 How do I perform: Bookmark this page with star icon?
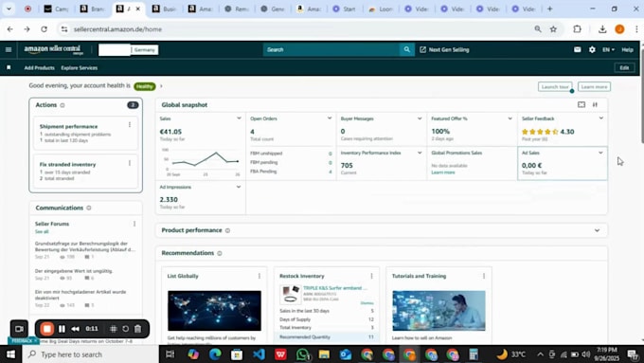[x=553, y=29]
